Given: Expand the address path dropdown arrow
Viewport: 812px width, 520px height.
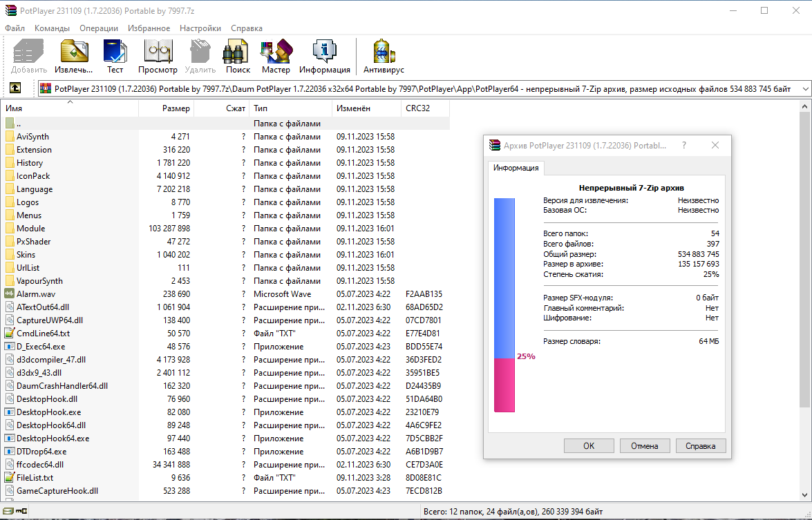Looking at the screenshot, I should (805, 89).
